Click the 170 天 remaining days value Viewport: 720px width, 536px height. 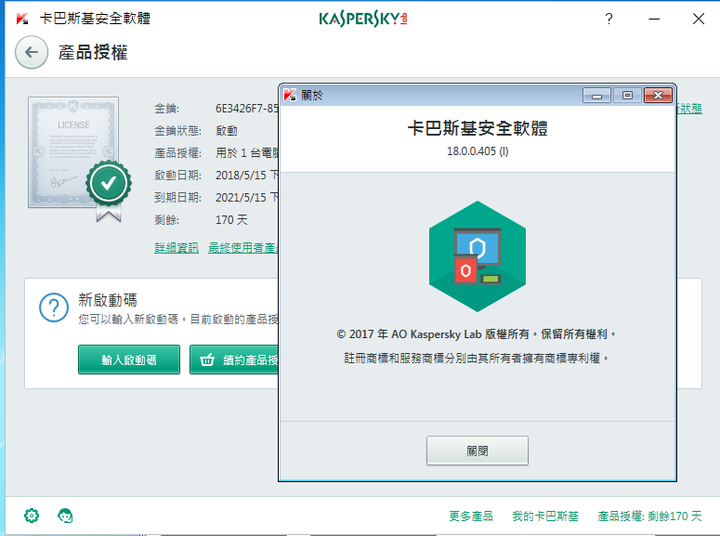coord(231,220)
